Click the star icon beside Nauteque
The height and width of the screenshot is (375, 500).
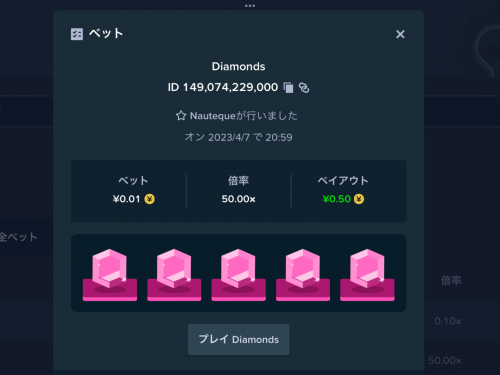coord(181,116)
